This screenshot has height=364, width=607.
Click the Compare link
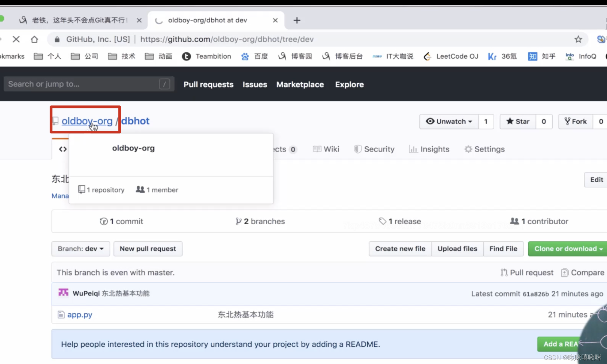point(583,273)
